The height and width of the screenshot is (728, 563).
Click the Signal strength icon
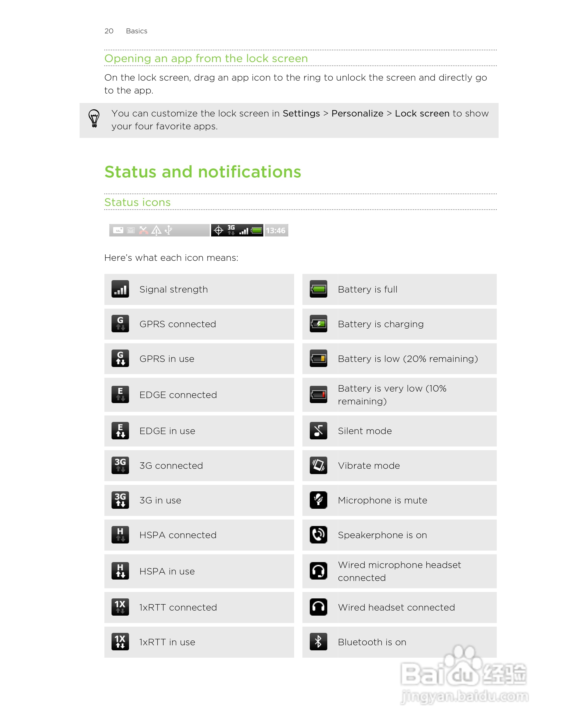(120, 289)
